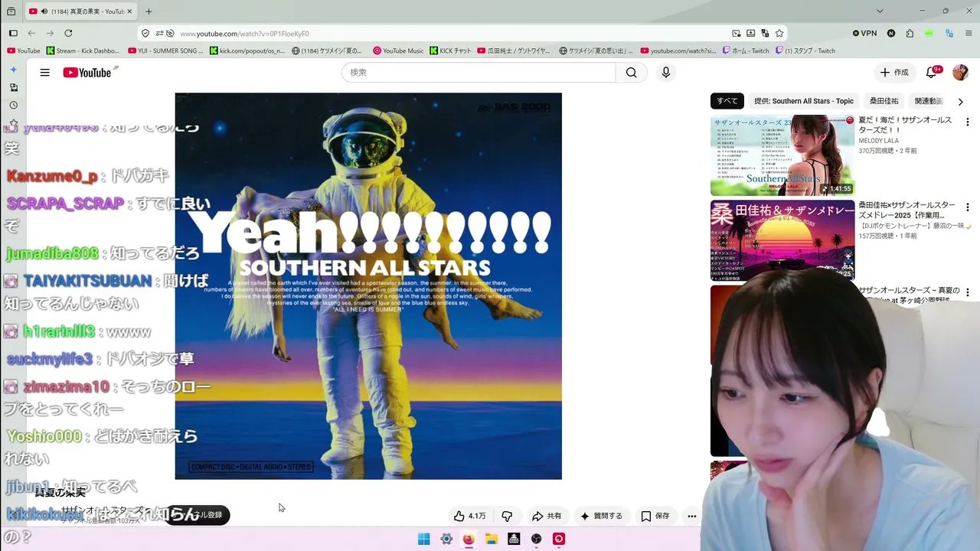This screenshot has height=551, width=980.
Task: Go forward in browser history
Action: pyautogui.click(x=50, y=33)
